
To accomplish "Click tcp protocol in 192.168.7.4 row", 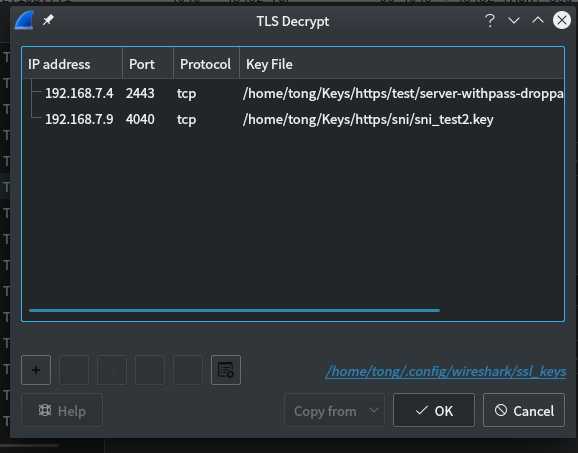I will pos(187,94).
